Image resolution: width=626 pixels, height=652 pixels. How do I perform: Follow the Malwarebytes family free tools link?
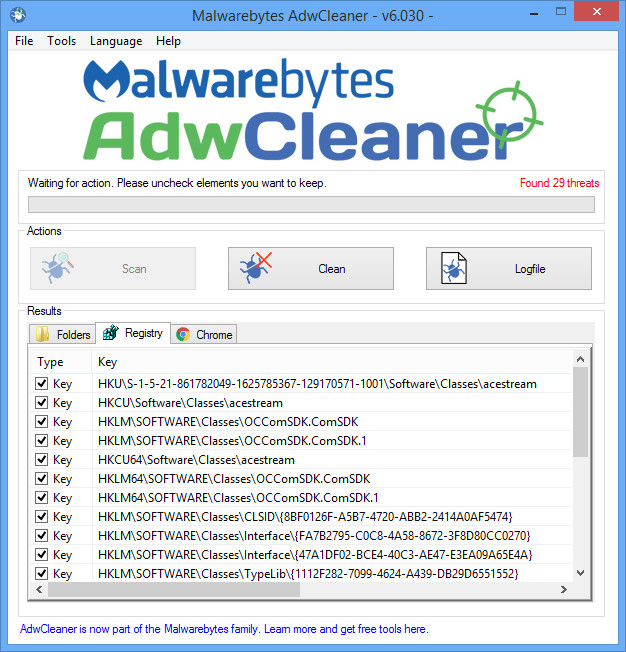click(224, 629)
